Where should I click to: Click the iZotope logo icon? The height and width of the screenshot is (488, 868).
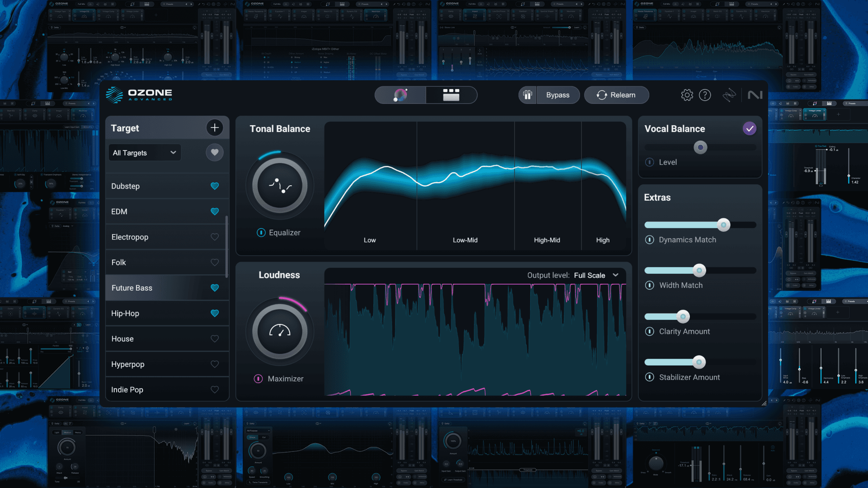729,95
